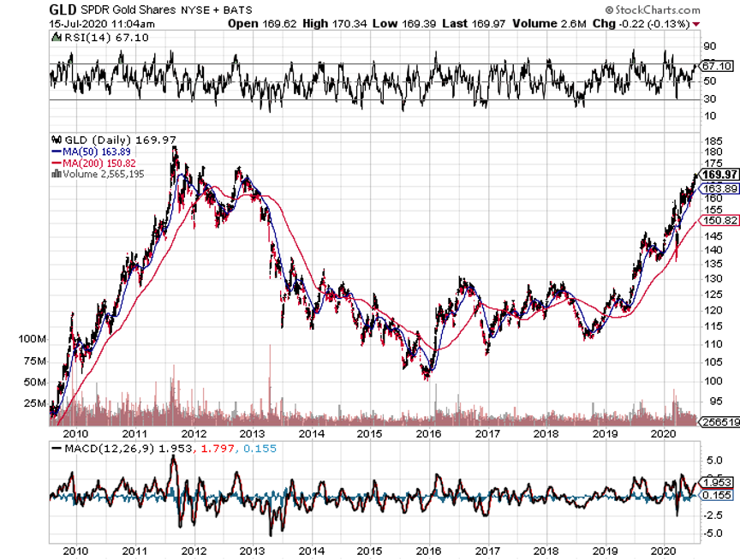
Task: Click the GLD (Daily) candlestick legend icon
Action: (x=56, y=139)
